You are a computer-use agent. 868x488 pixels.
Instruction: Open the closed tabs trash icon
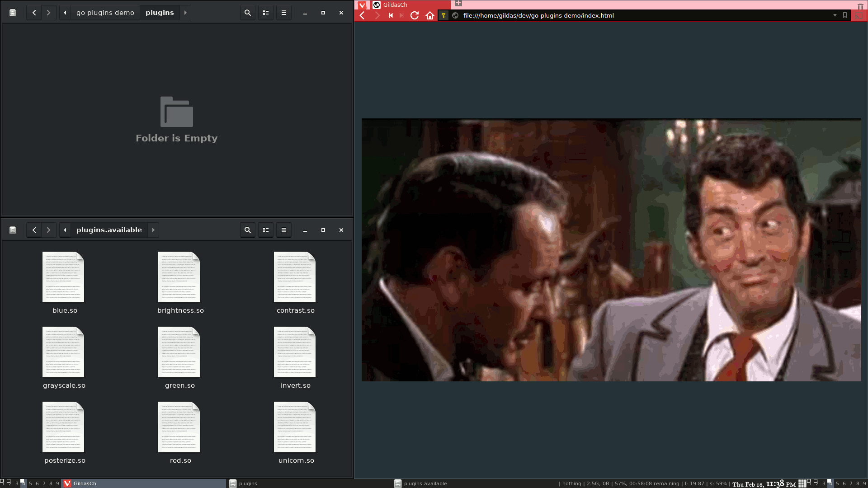(x=860, y=6)
